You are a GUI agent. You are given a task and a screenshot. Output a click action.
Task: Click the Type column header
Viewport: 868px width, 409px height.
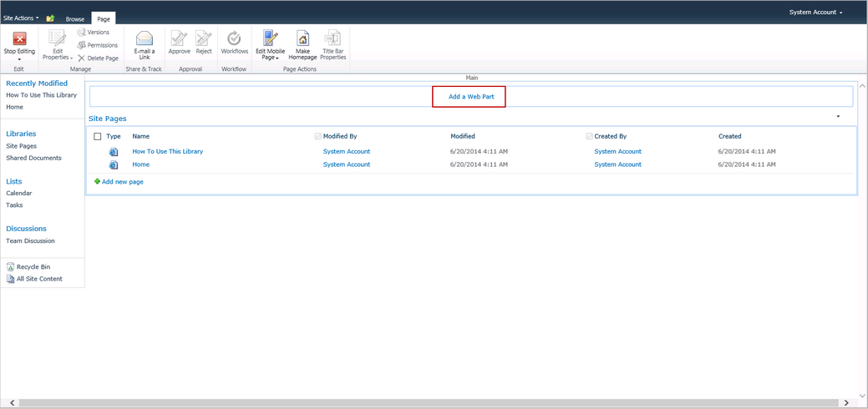point(114,136)
